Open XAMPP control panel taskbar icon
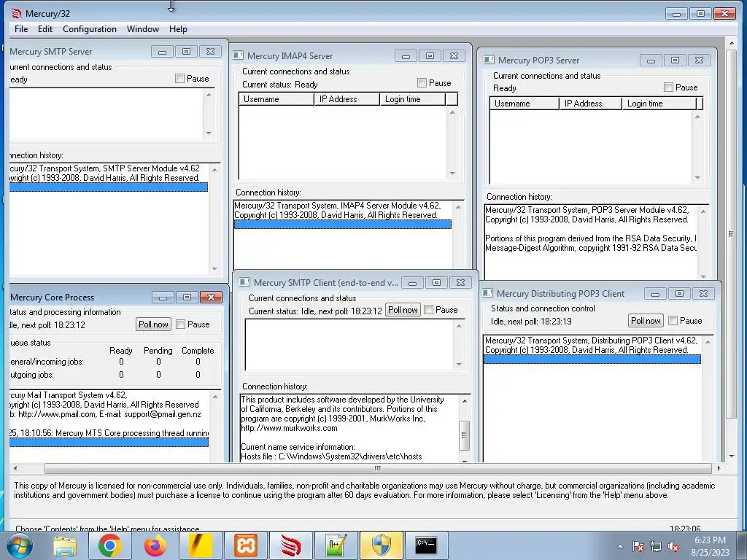The image size is (747, 560). tap(246, 545)
